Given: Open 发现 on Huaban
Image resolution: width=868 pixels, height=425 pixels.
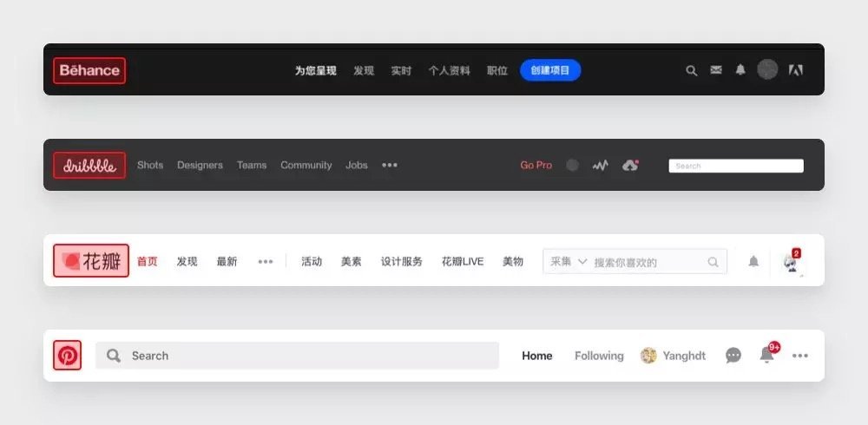Looking at the screenshot, I should coord(187,261).
